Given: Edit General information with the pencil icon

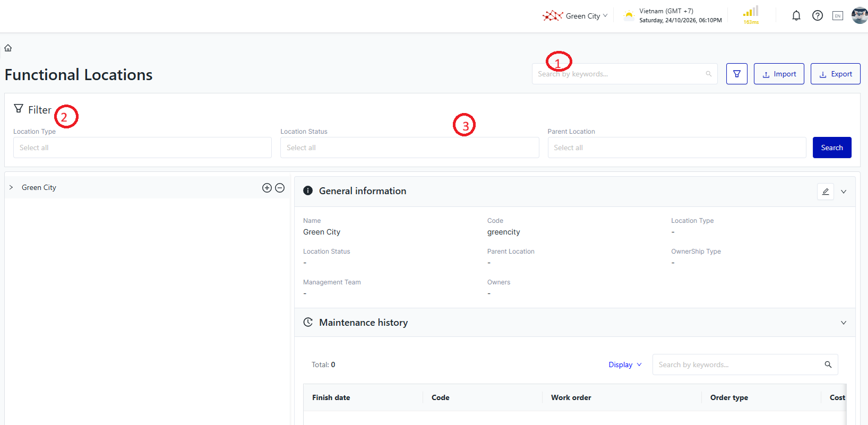Looking at the screenshot, I should (826, 192).
